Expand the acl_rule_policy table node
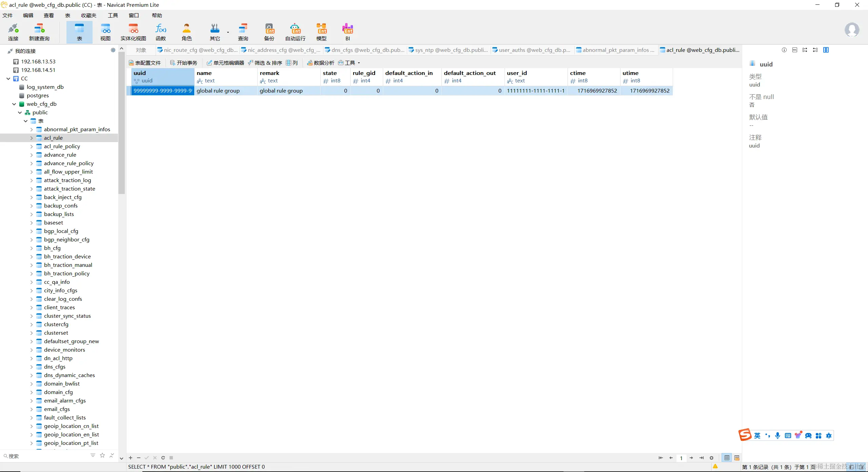The width and height of the screenshot is (868, 472). coord(32,146)
